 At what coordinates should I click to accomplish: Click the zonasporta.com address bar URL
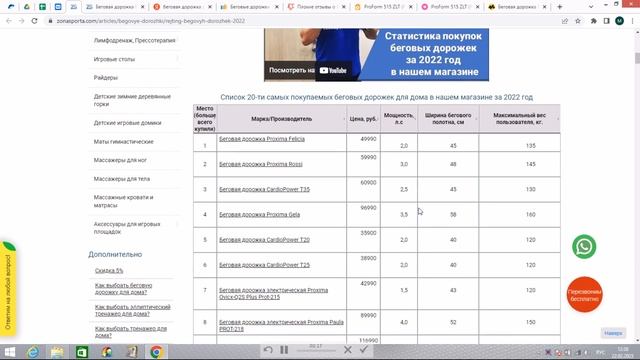(150, 21)
